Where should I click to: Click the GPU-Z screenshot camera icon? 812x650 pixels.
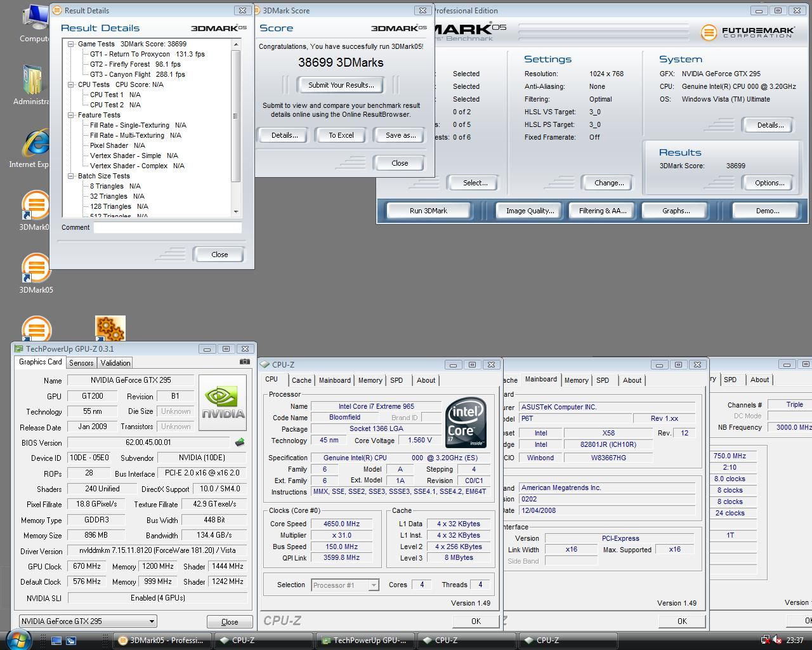pos(244,362)
